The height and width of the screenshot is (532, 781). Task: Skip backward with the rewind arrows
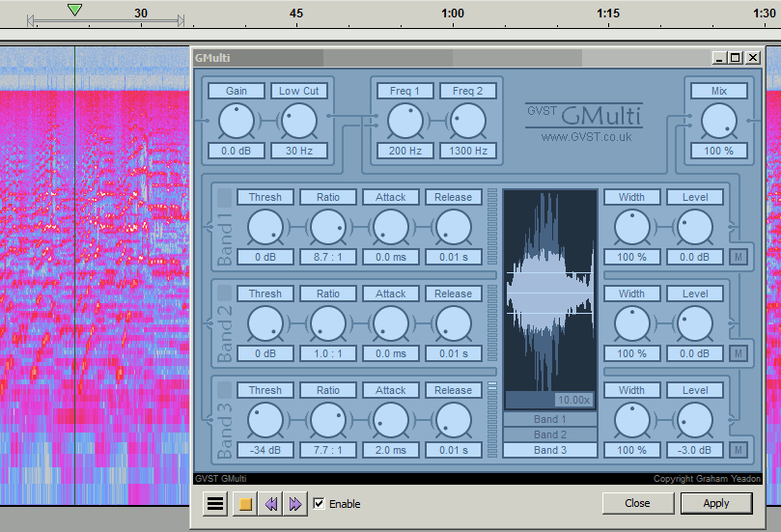coord(271,504)
